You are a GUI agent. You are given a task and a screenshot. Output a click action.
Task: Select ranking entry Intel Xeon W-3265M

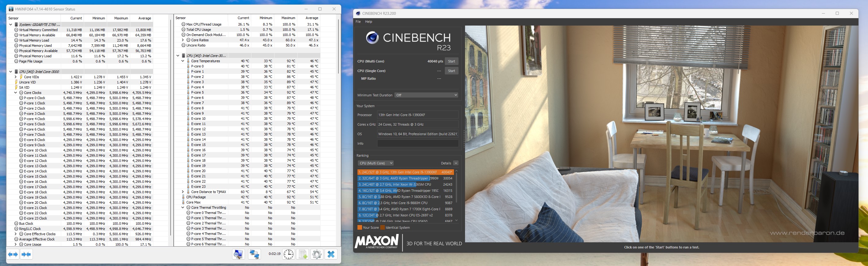coord(405,184)
